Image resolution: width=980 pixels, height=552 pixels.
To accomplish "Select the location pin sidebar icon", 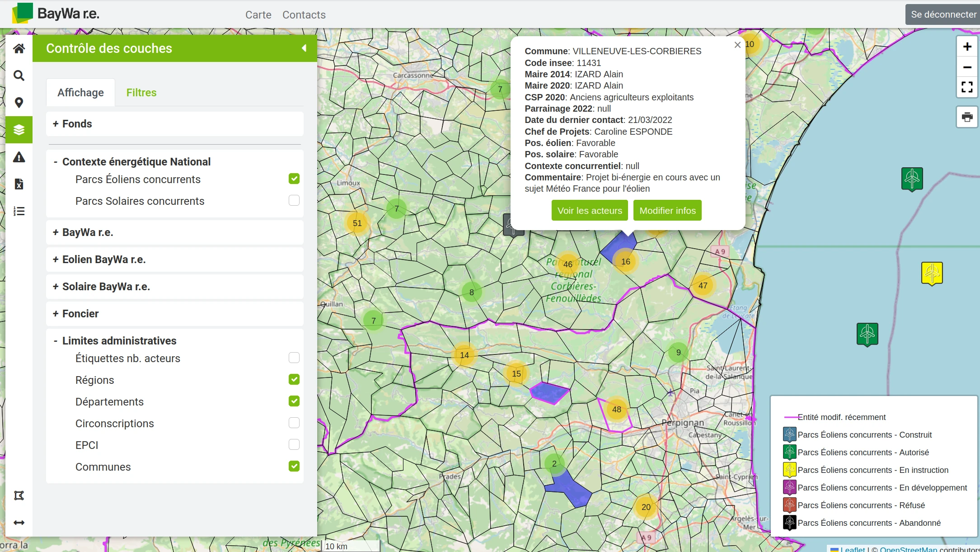I will click(x=19, y=103).
